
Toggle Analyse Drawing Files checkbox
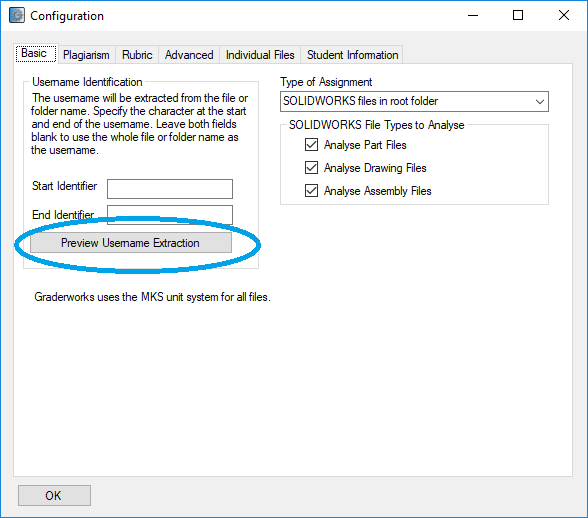[x=311, y=168]
